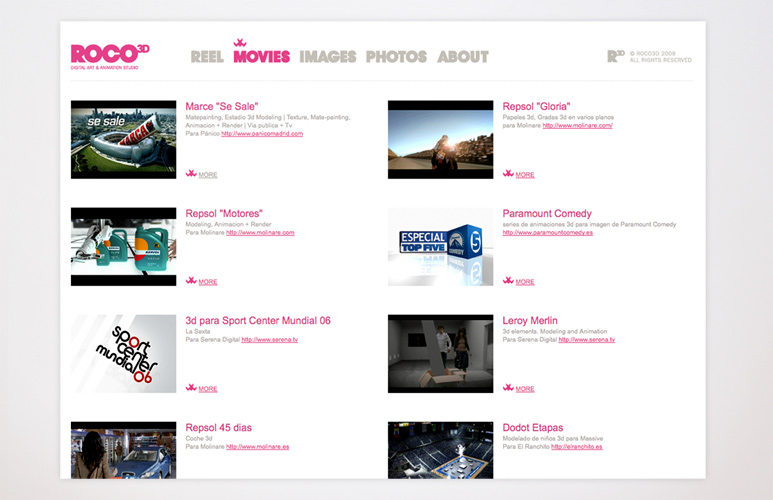Click the Leroy Merlin title

click(x=530, y=321)
